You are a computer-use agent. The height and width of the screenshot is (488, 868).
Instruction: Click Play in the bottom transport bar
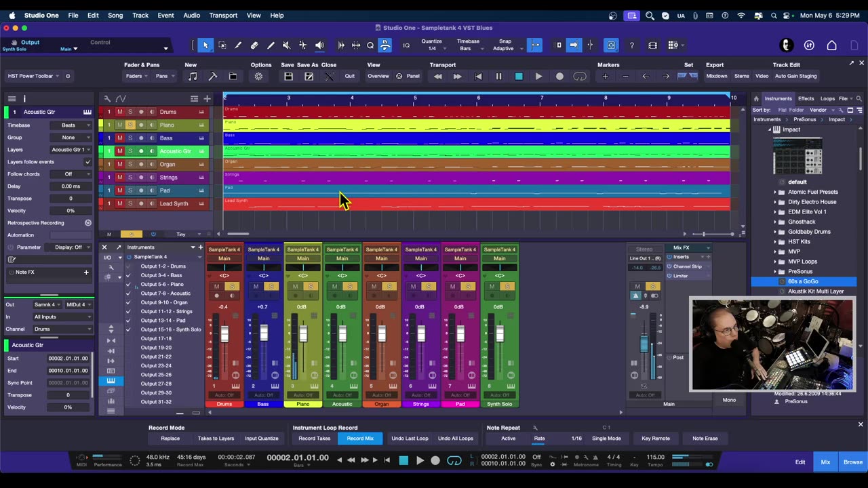coord(420,460)
